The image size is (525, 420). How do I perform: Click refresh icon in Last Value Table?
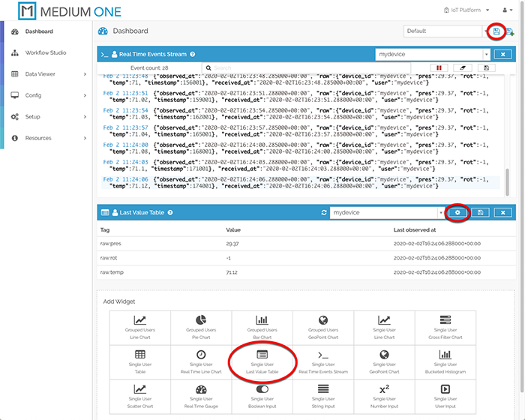323,213
